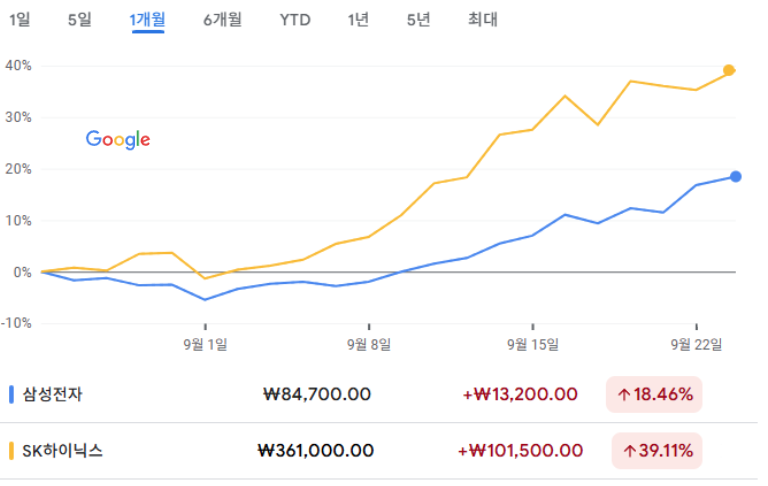Click the Google logo on chart

click(118, 140)
